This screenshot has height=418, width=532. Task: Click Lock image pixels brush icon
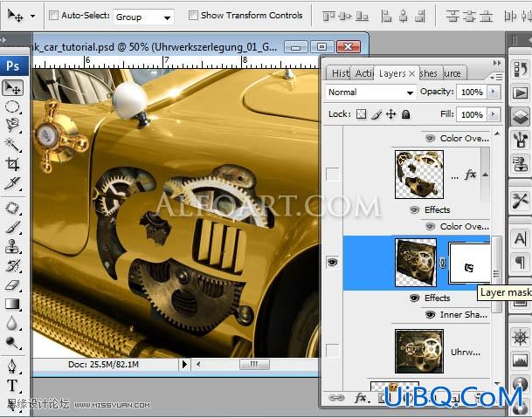tap(377, 114)
